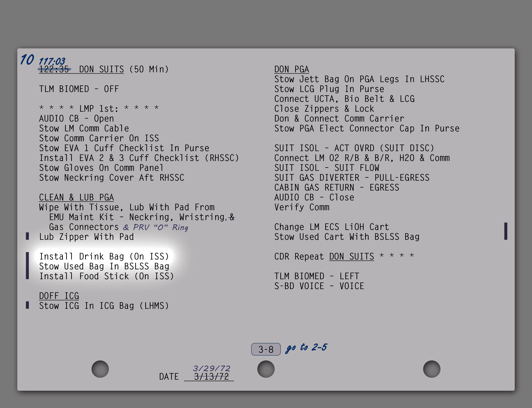
Task: Click the underlined DON SUITS heading
Action: 101,69
